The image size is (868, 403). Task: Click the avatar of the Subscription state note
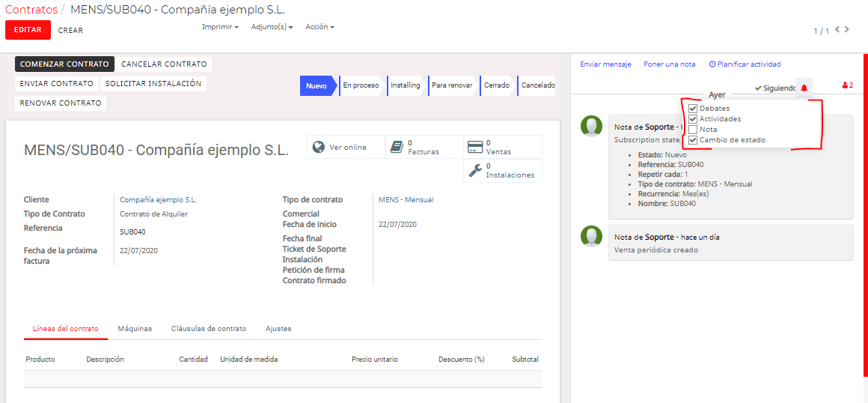pos(592,127)
